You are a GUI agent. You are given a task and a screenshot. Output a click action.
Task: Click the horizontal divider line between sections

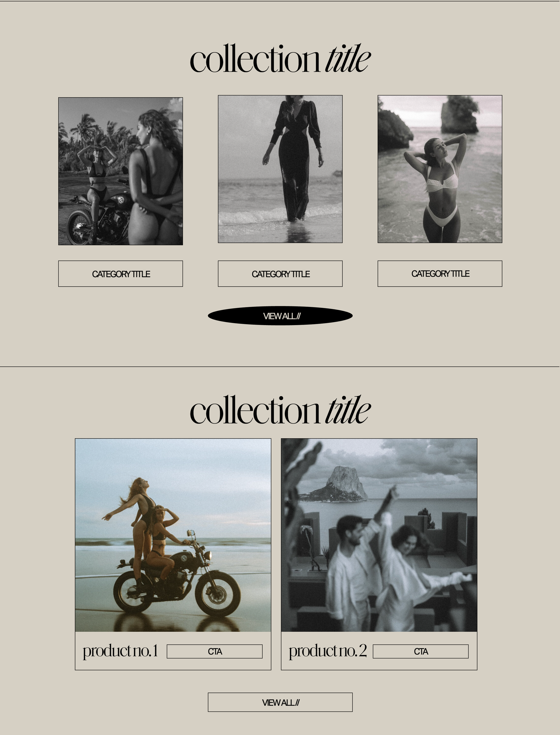point(280,367)
